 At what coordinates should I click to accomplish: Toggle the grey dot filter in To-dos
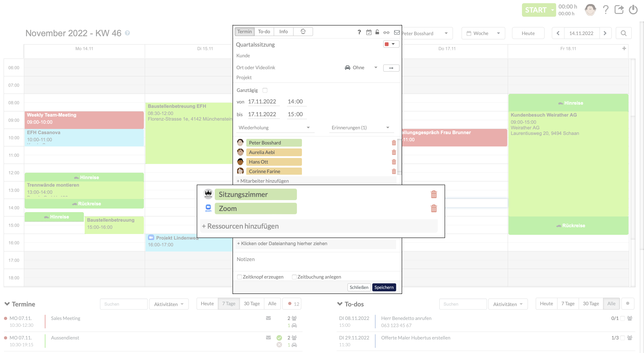pyautogui.click(x=628, y=303)
